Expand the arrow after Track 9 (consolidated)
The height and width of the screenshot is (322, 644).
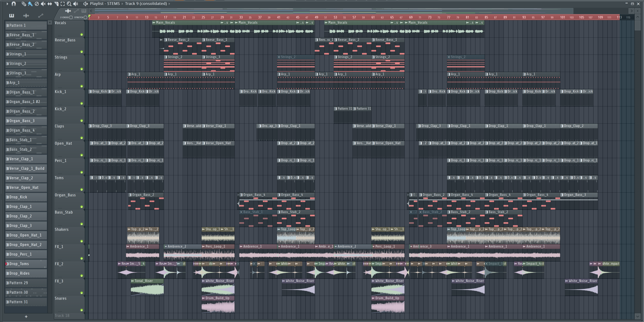(169, 4)
